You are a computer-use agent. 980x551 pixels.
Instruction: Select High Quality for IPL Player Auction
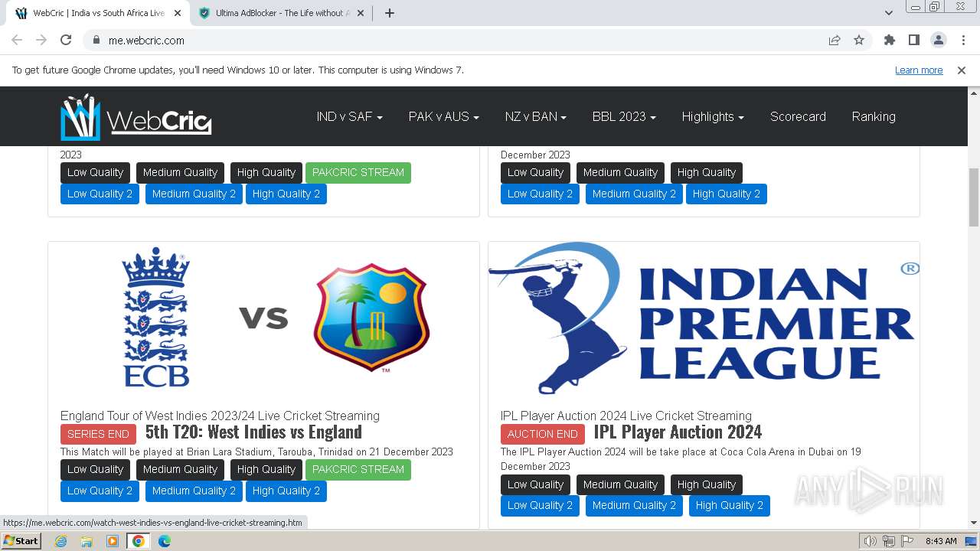[707, 484]
